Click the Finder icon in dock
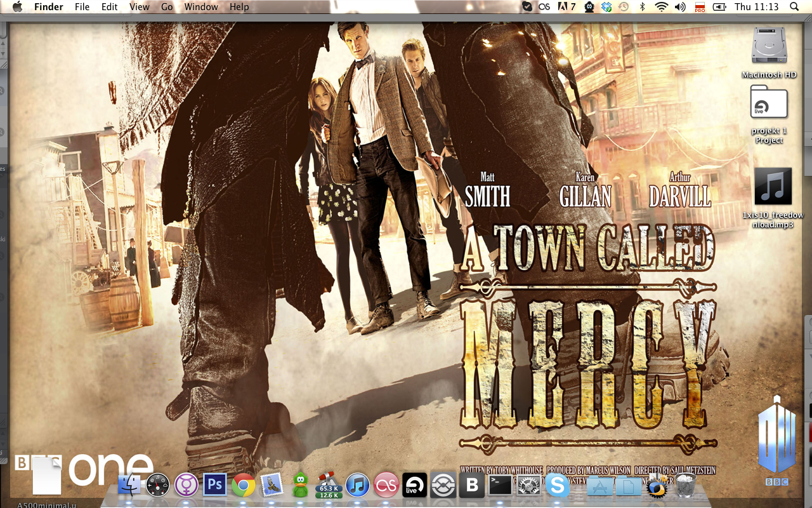This screenshot has width=812, height=508. pos(129,486)
